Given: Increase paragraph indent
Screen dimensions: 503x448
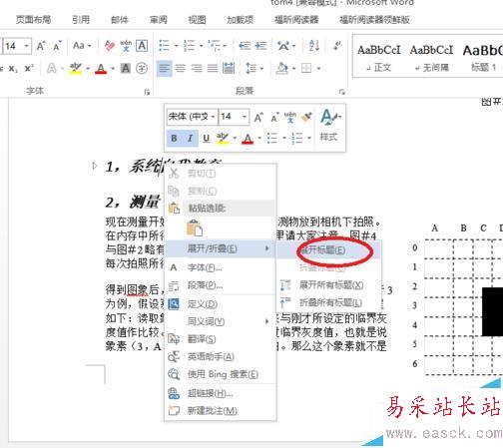Looking at the screenshot, I should [260, 46].
